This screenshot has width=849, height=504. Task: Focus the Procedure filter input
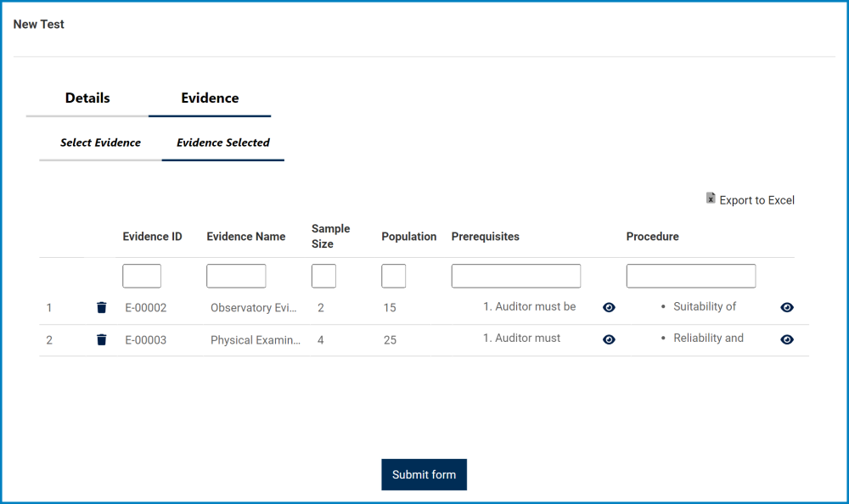pos(690,275)
